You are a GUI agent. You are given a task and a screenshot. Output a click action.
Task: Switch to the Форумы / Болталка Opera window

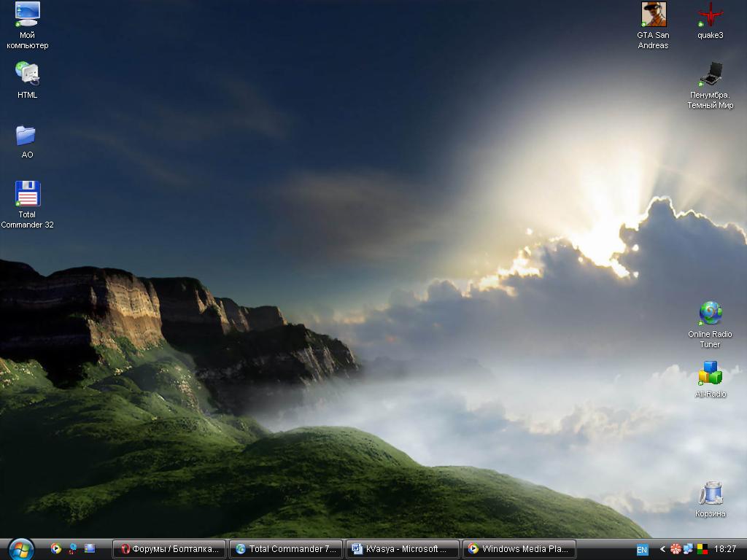coord(169,549)
